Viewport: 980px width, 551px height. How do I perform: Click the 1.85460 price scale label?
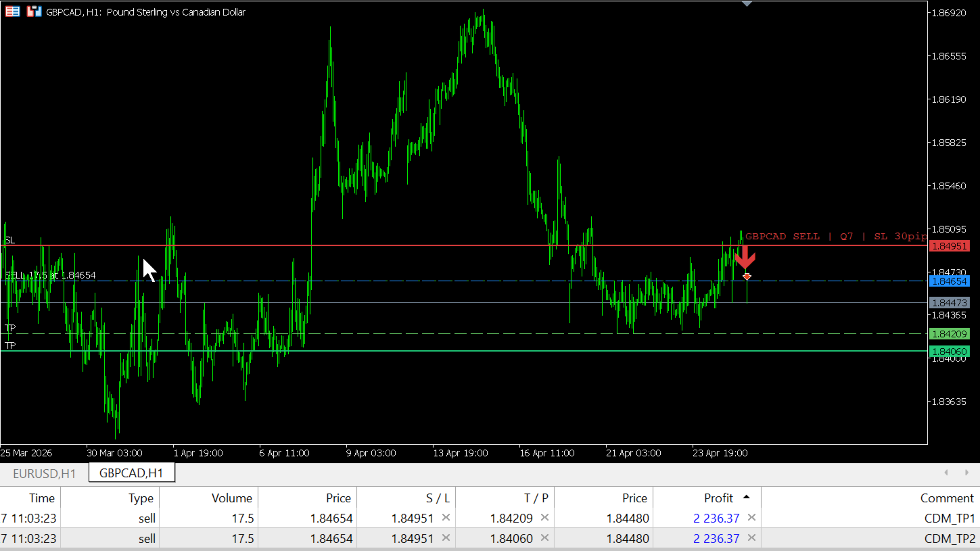[x=949, y=185]
